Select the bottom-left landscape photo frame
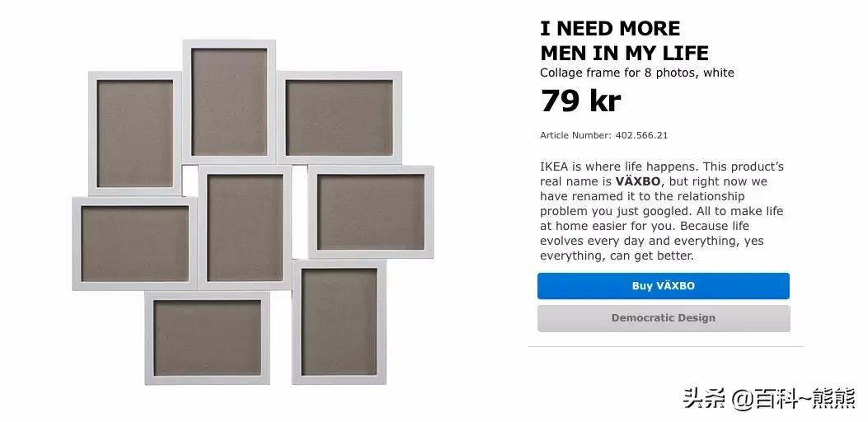The height and width of the screenshot is (422, 868). point(208,338)
